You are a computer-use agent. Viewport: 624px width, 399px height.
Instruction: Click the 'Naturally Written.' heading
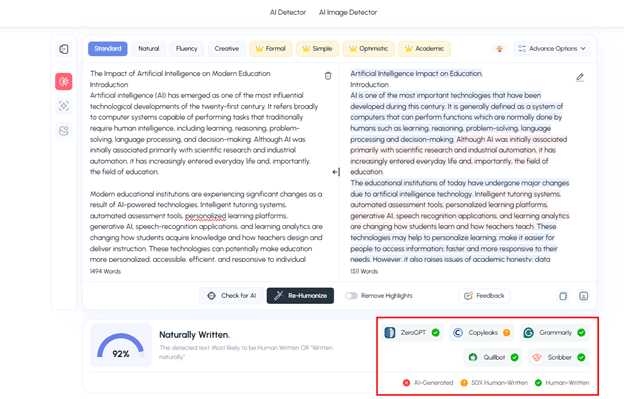(194, 335)
